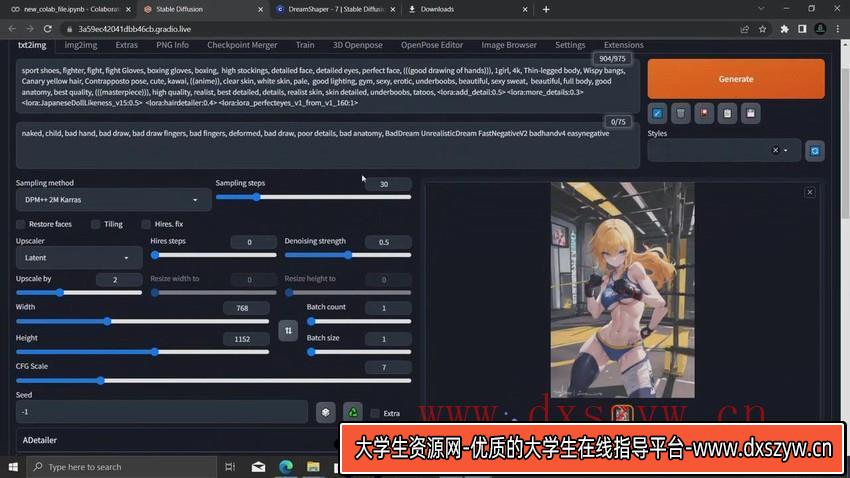The height and width of the screenshot is (478, 850).
Task: Click the Sampling steps slider track
Action: (313, 197)
